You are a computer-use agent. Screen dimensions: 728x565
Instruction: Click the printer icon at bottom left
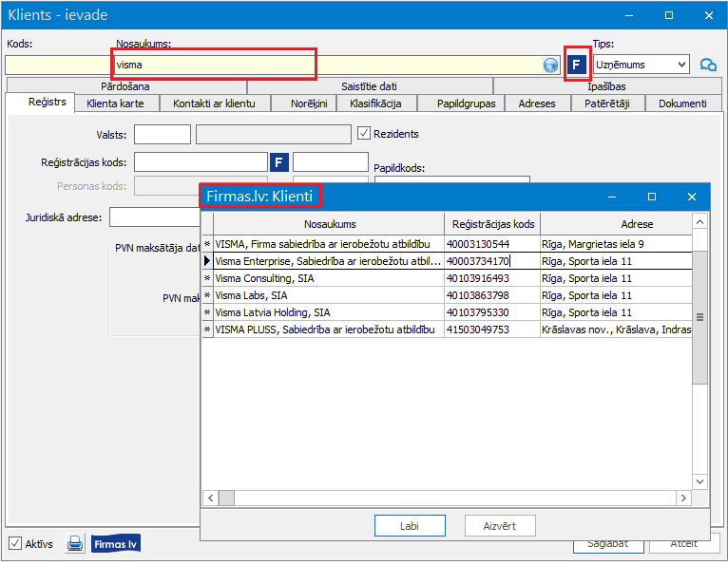[75, 543]
